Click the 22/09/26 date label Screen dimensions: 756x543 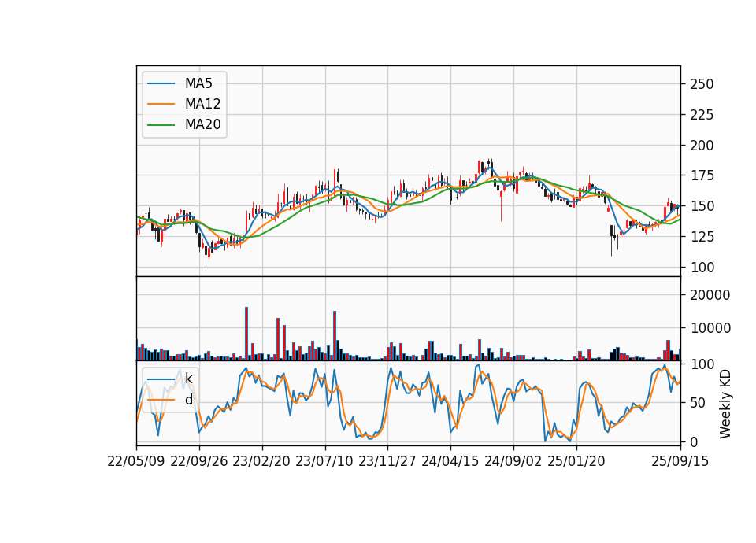tap(199, 461)
